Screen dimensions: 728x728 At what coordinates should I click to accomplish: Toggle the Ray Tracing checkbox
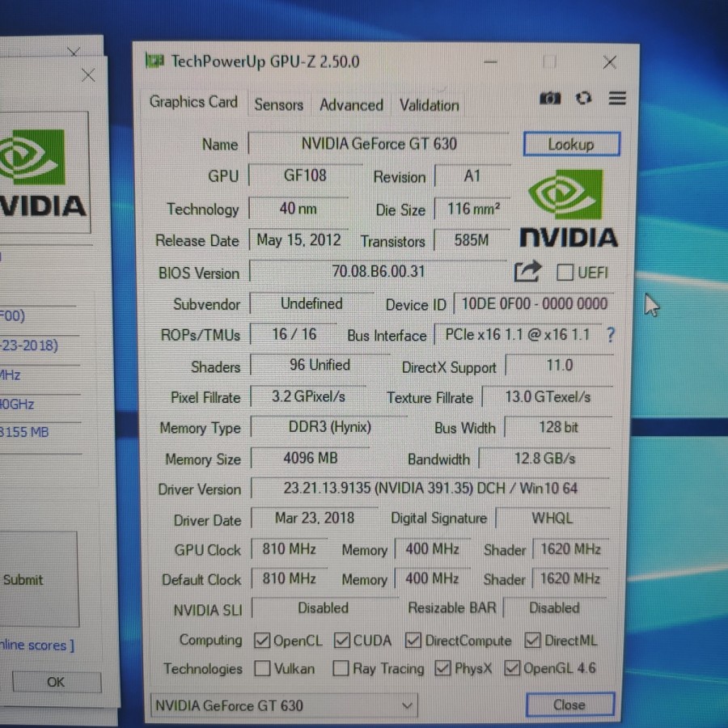coord(341,669)
